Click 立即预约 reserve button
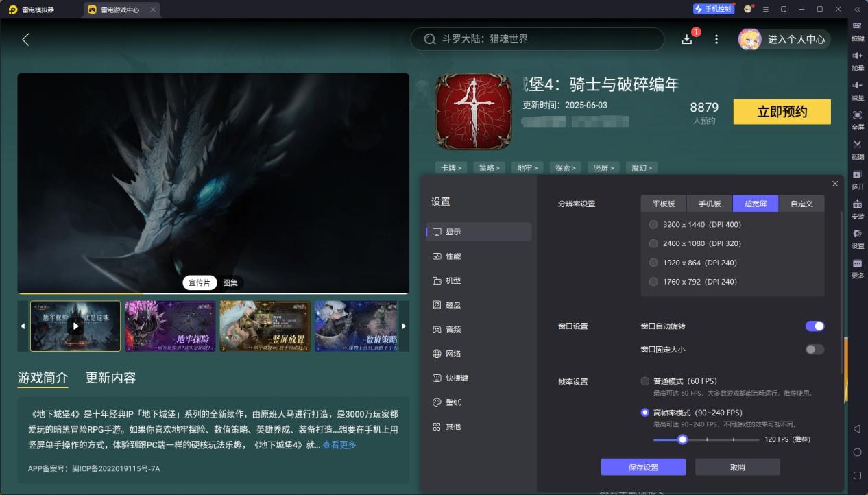Viewport: 868px width, 495px height. [782, 112]
